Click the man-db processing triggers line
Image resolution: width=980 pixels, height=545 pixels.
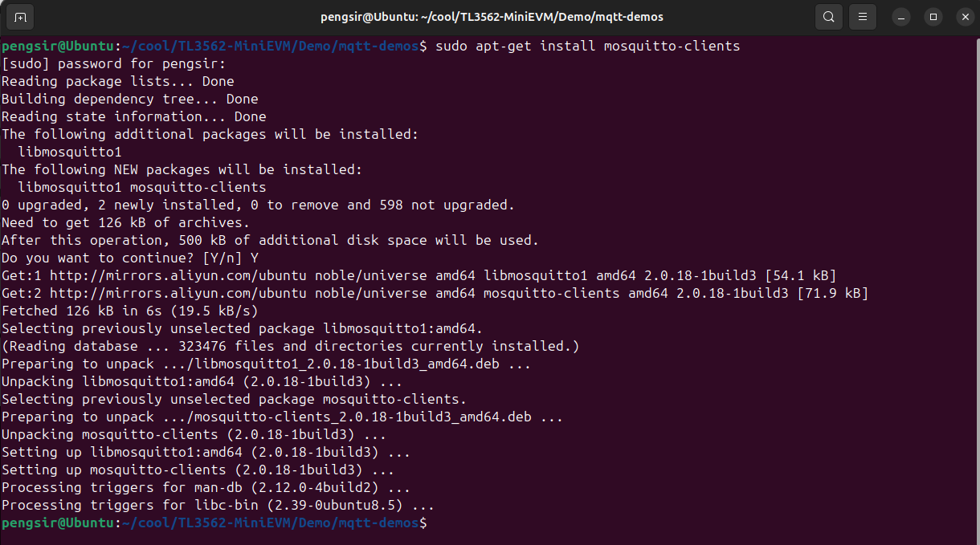(x=206, y=487)
